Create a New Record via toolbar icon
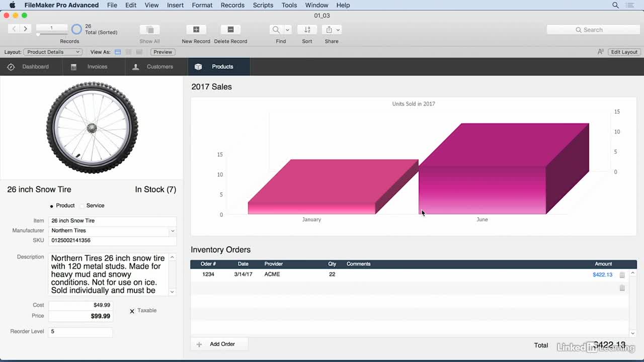 coord(196,30)
